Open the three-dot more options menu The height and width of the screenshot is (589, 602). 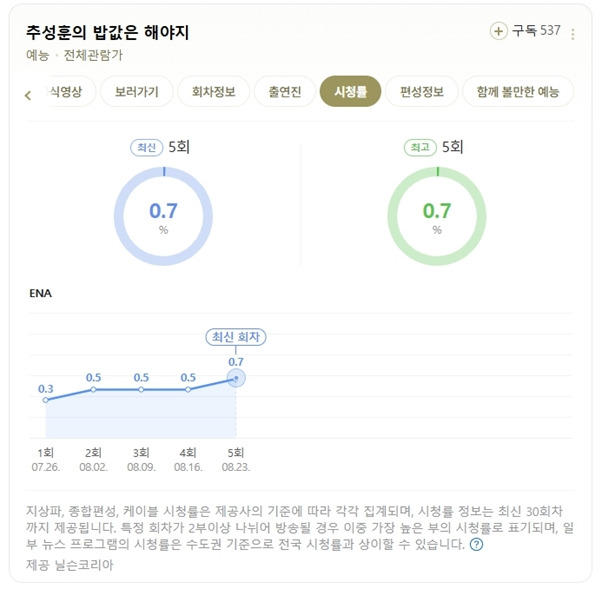(x=572, y=34)
